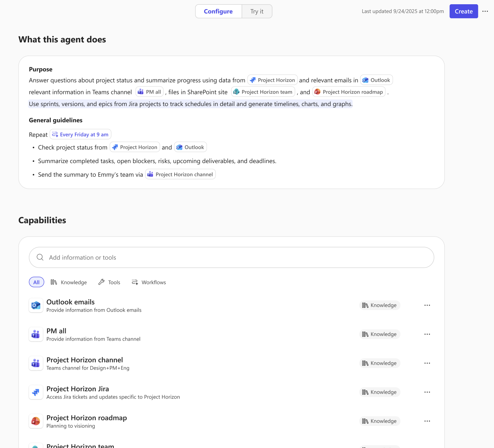The width and height of the screenshot is (494, 448).
Task: Open more options for Outlook emails
Action: (427, 305)
